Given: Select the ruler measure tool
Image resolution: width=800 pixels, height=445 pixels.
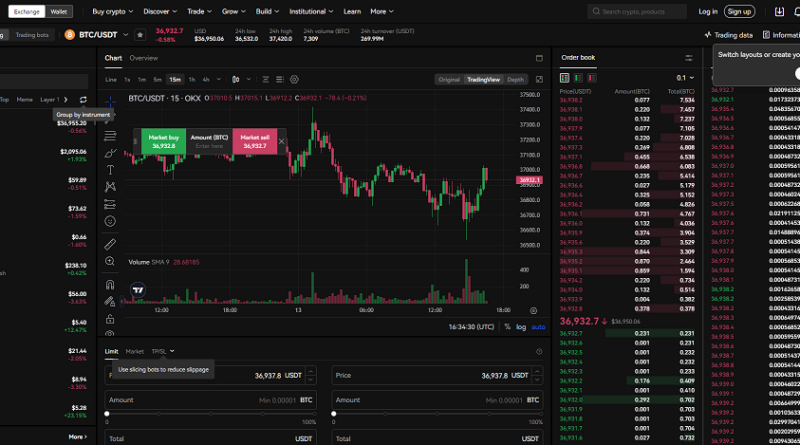Looking at the screenshot, I should (110, 243).
